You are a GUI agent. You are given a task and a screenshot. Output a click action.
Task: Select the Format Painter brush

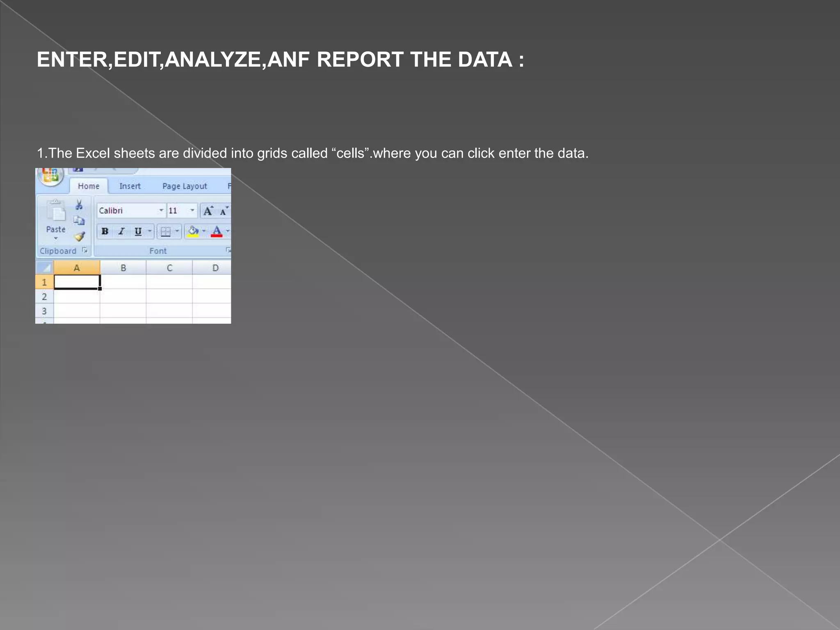pos(80,236)
